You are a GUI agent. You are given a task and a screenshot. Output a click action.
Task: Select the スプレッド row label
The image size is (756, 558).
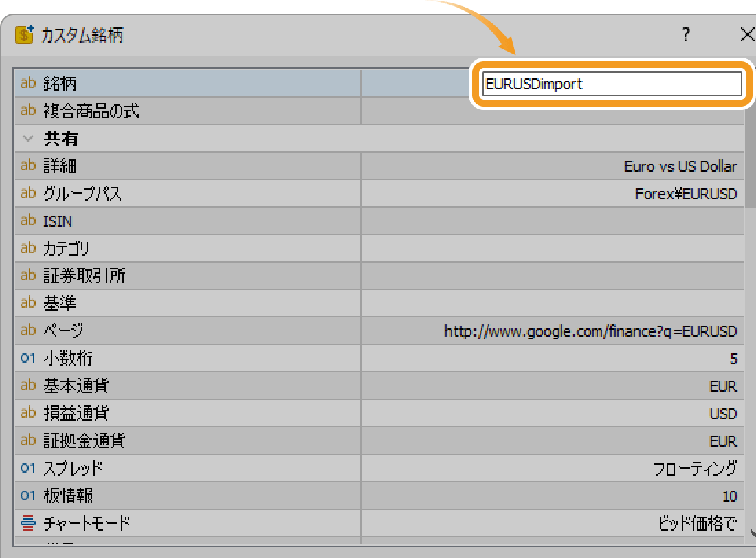pos(74,468)
